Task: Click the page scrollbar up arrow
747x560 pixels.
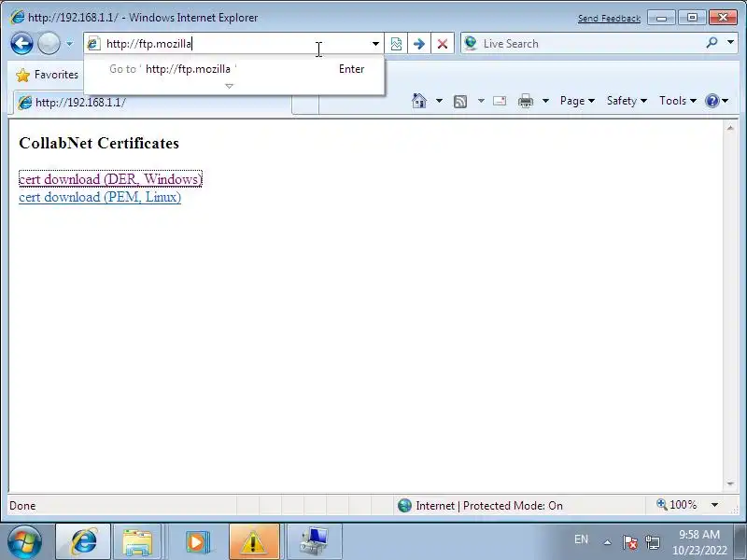Action: coord(730,128)
